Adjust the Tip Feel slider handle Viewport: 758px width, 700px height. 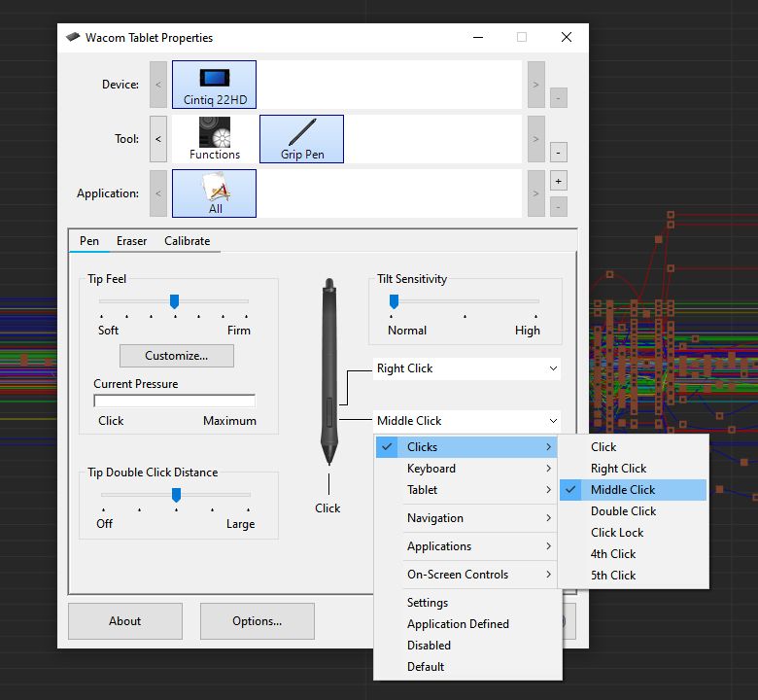coord(175,301)
